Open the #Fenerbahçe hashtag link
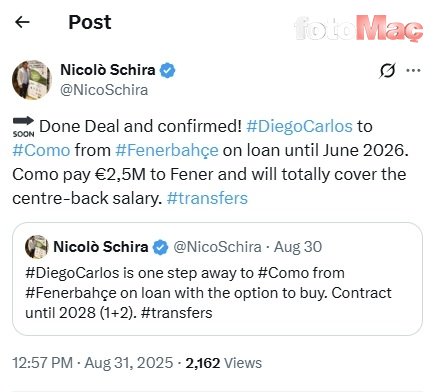Screen dimensions: 439x392 [167, 151]
